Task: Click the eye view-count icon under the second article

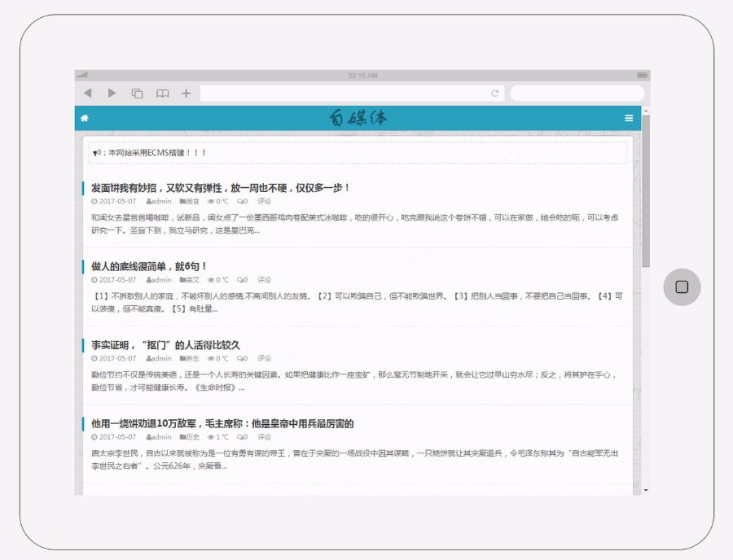Action: [x=210, y=279]
